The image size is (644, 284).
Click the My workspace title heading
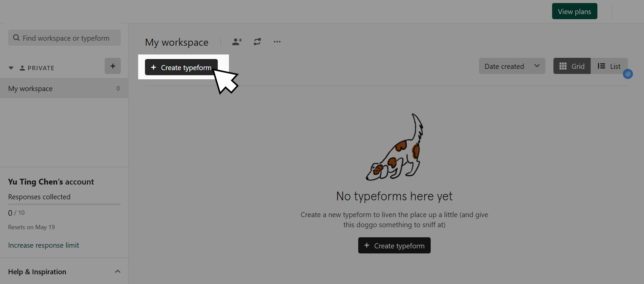point(176,42)
